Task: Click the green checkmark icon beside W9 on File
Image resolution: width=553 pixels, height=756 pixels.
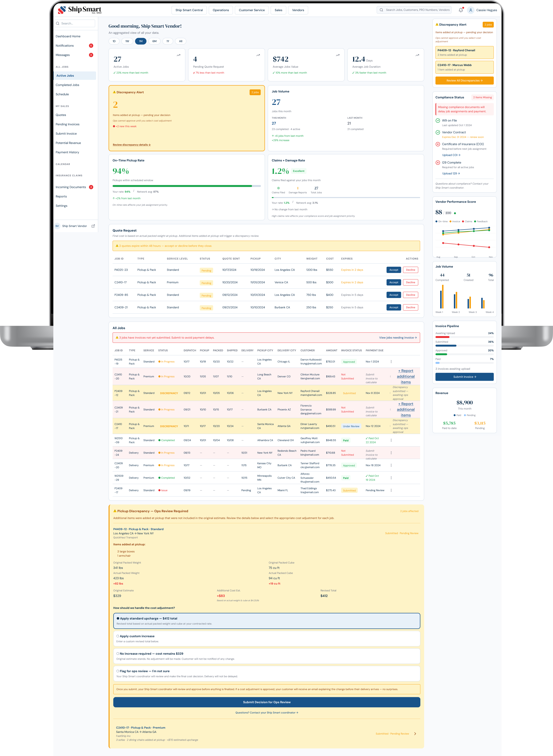Action: tap(438, 120)
